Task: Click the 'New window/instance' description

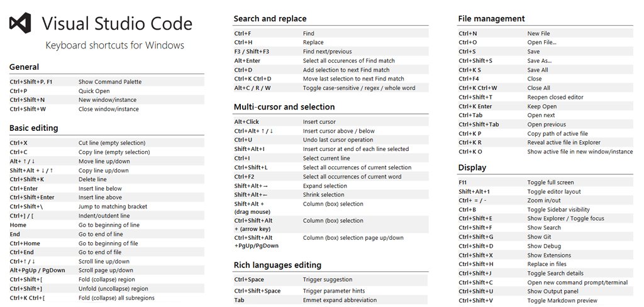Action: (108, 100)
